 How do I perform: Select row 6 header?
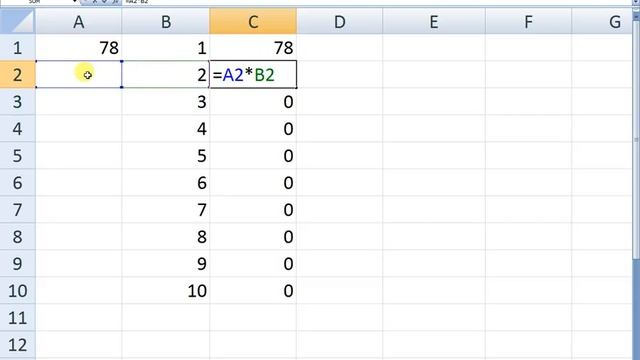coord(17,182)
